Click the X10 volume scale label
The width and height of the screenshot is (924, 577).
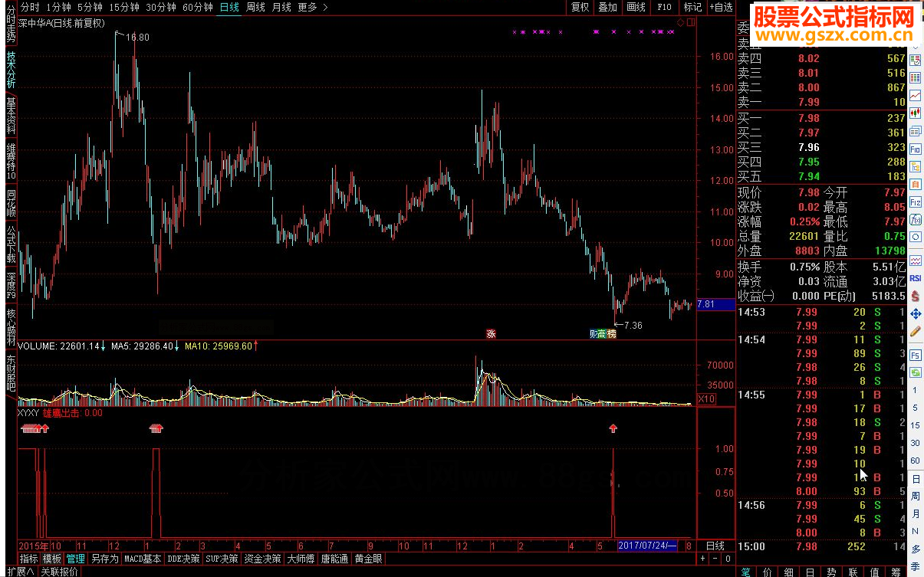coord(706,399)
